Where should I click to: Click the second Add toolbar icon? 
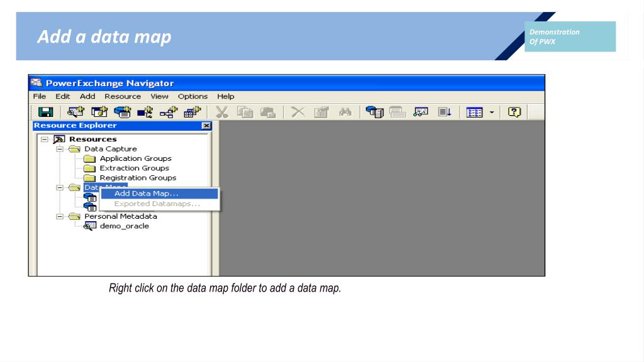tap(99, 112)
